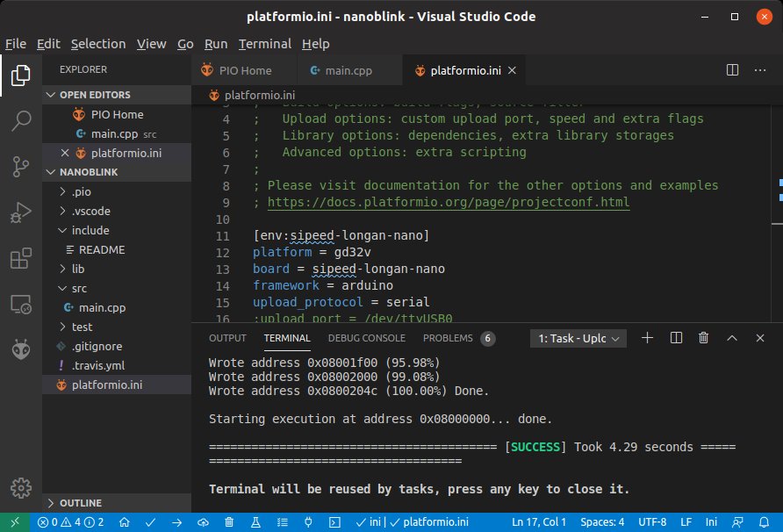Open the Source Control view
Image resolution: width=783 pixels, height=532 pixels.
pyautogui.click(x=20, y=167)
